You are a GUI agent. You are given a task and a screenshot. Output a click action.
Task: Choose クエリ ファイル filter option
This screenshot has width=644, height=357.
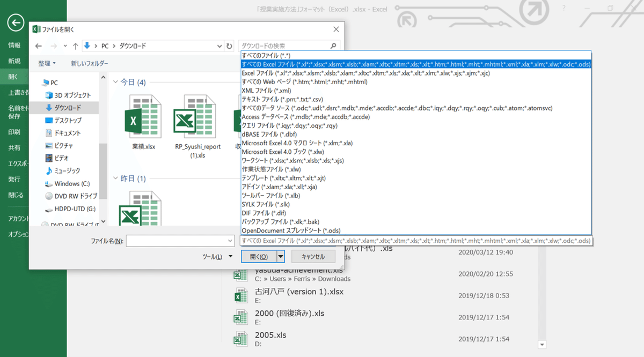[x=416, y=125]
